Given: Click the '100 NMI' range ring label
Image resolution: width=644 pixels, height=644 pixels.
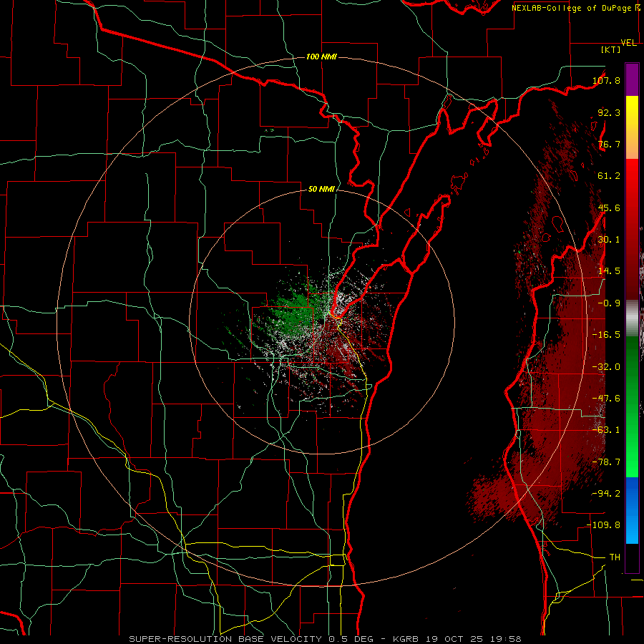Looking at the screenshot, I should coord(321,57).
